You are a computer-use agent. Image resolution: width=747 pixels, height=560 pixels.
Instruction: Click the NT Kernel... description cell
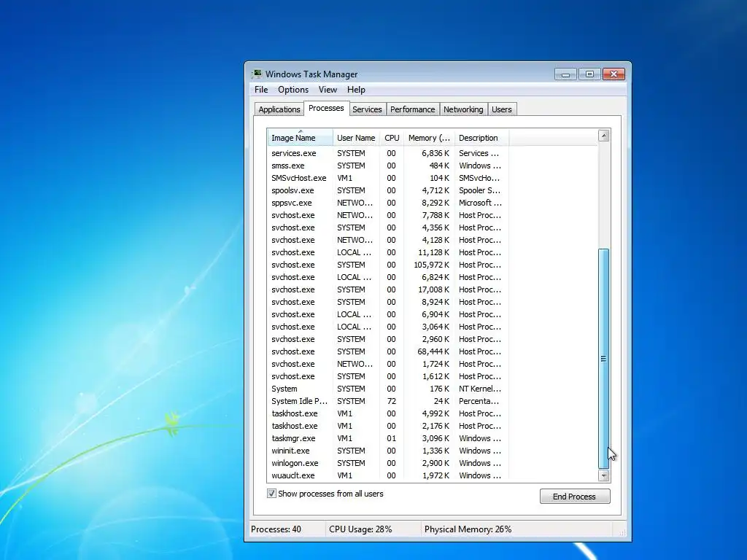pyautogui.click(x=480, y=389)
